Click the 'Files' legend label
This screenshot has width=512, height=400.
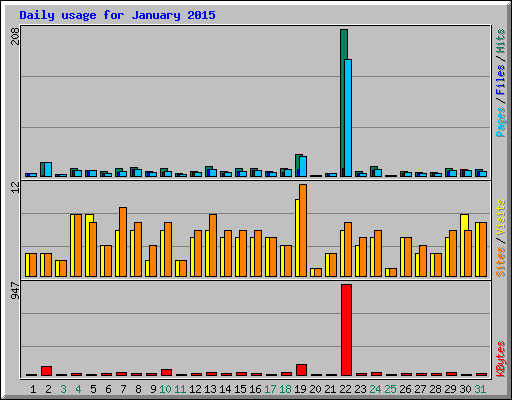point(500,79)
